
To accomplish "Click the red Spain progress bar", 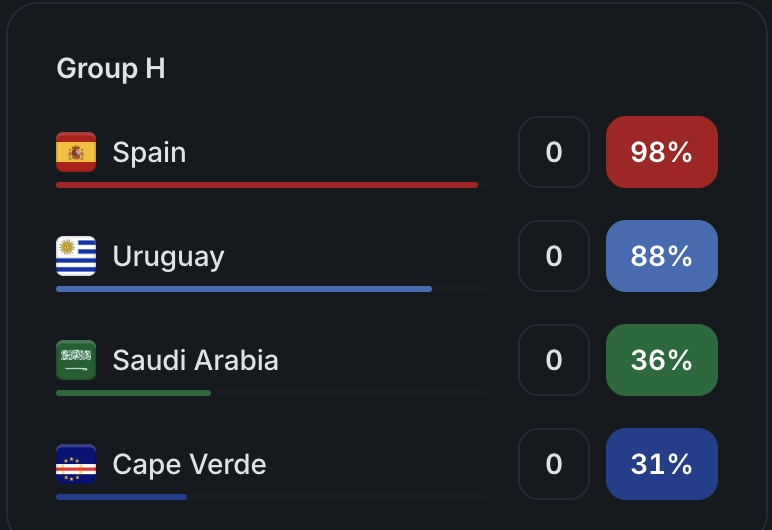I will coord(267,185).
